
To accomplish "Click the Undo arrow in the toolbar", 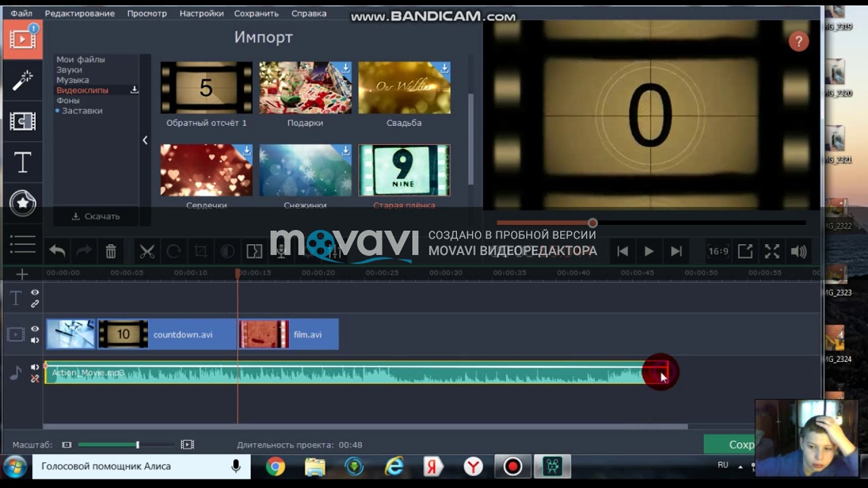I will (57, 251).
